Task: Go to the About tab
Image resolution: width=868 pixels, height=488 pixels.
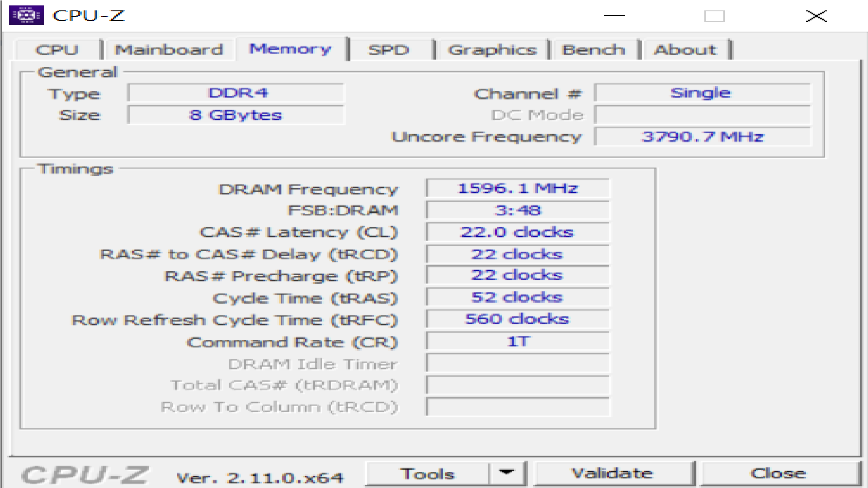Action: click(685, 50)
